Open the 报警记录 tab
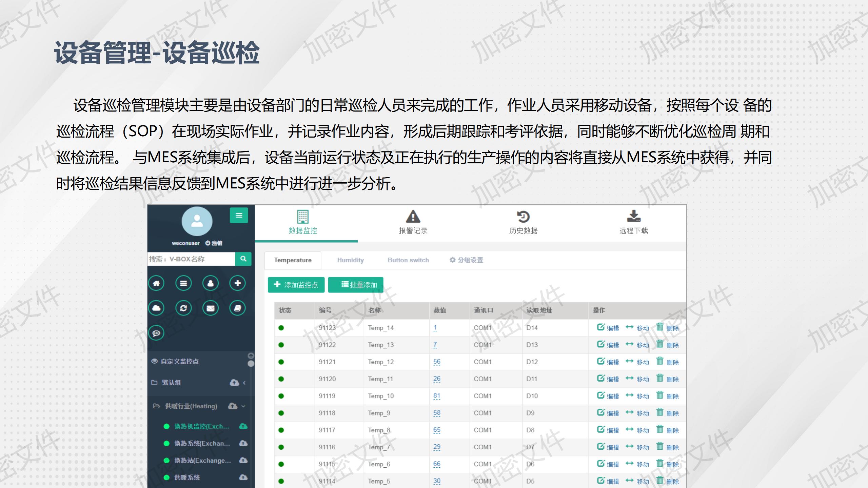 (x=413, y=222)
